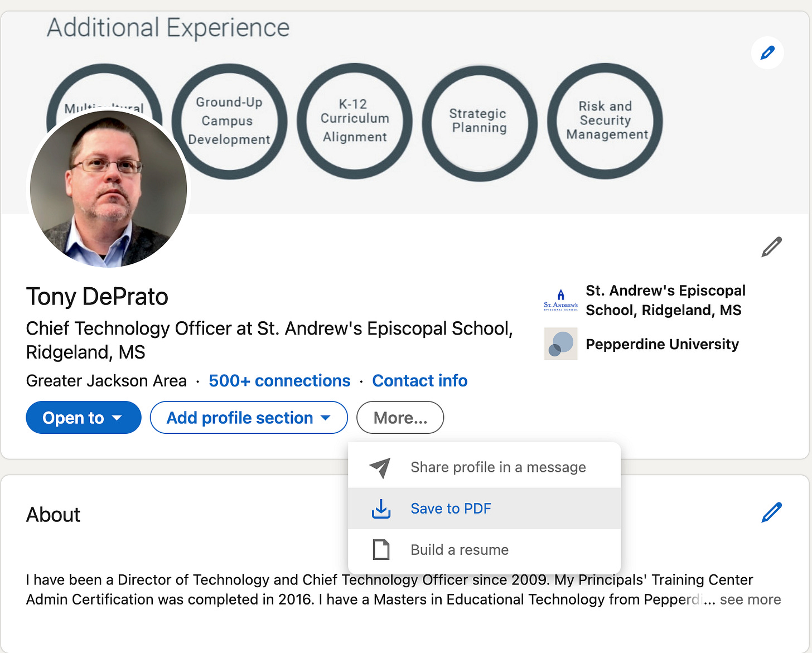Expand the Add profile section dropdown

(249, 418)
